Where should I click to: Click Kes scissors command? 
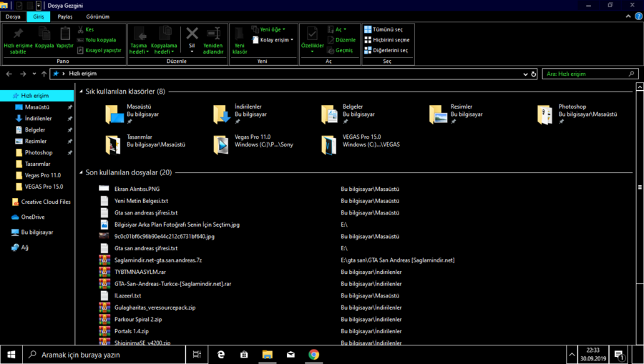coord(86,29)
